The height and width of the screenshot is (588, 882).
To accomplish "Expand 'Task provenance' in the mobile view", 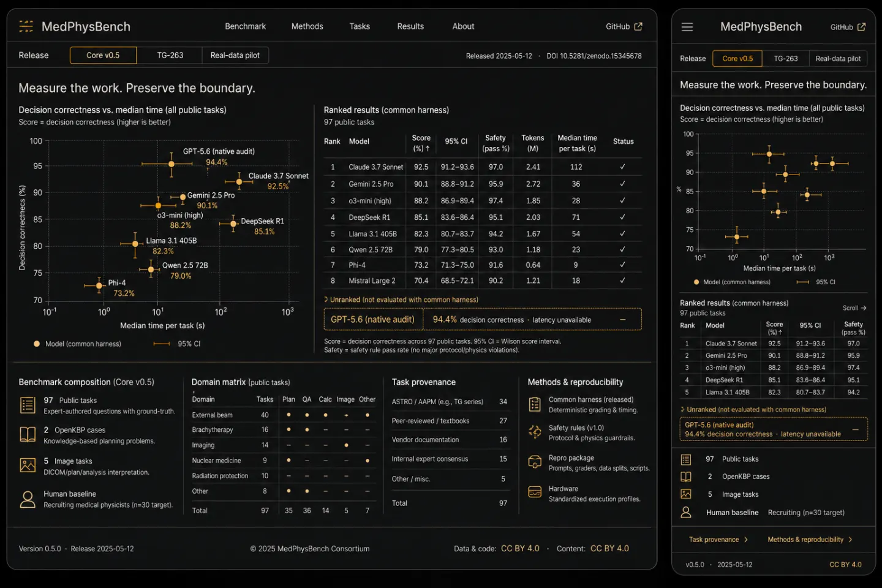I will pos(718,540).
